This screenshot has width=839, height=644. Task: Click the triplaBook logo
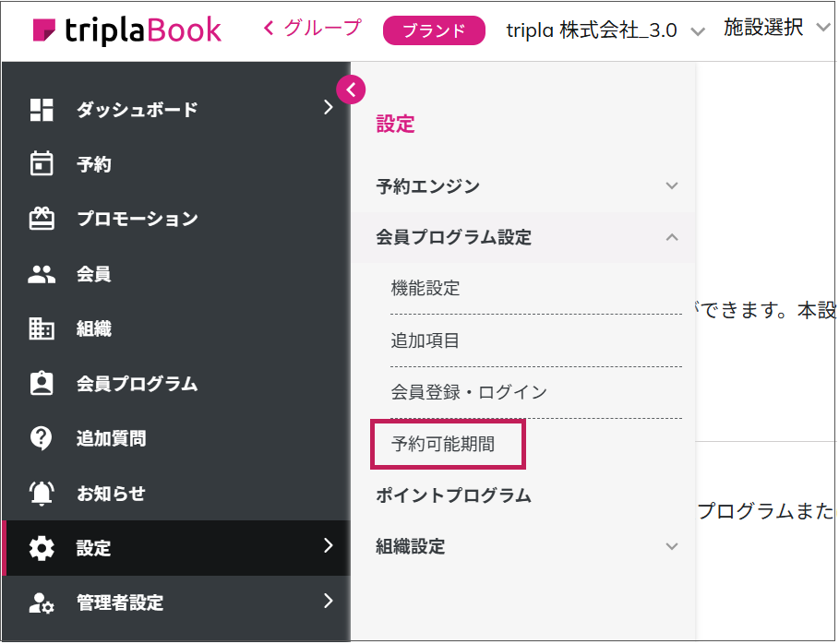[126, 30]
